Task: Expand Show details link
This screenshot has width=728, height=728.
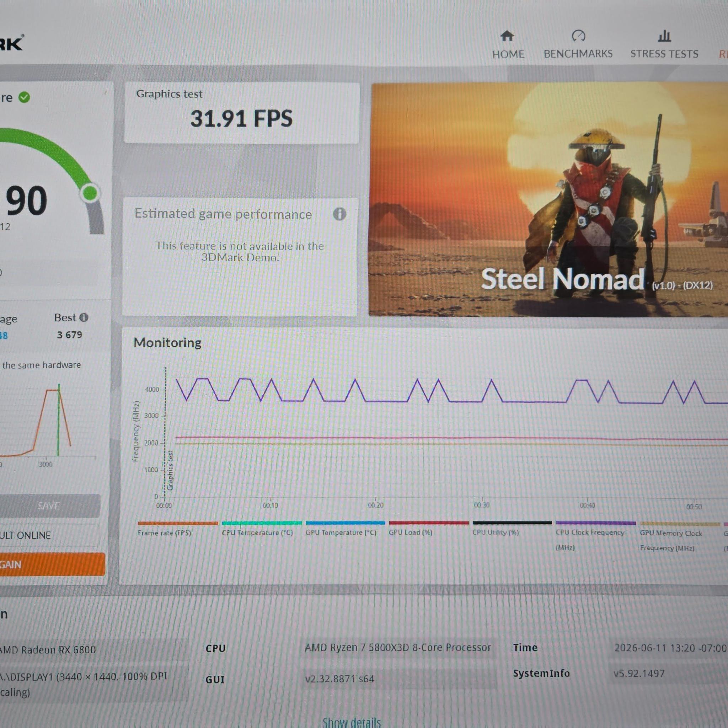Action: point(352,722)
